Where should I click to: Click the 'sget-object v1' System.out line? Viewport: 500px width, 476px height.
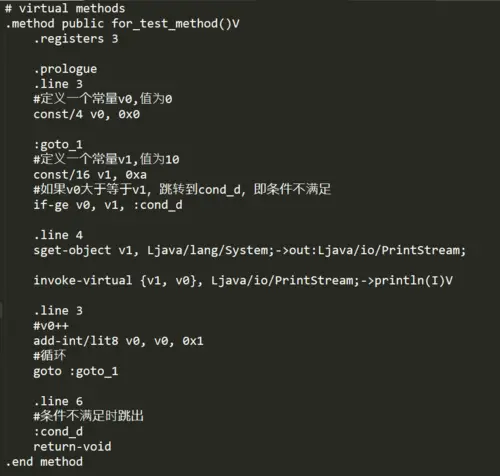click(249, 250)
